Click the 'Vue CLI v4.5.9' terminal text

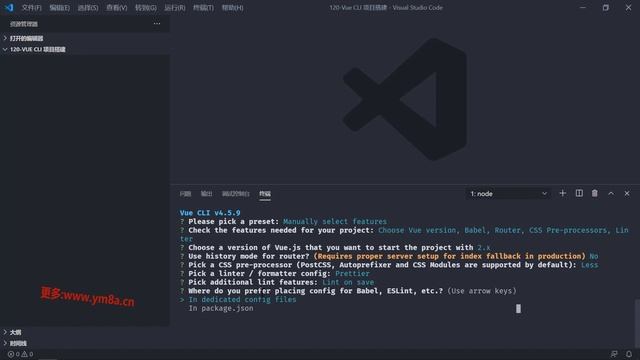[210, 213]
